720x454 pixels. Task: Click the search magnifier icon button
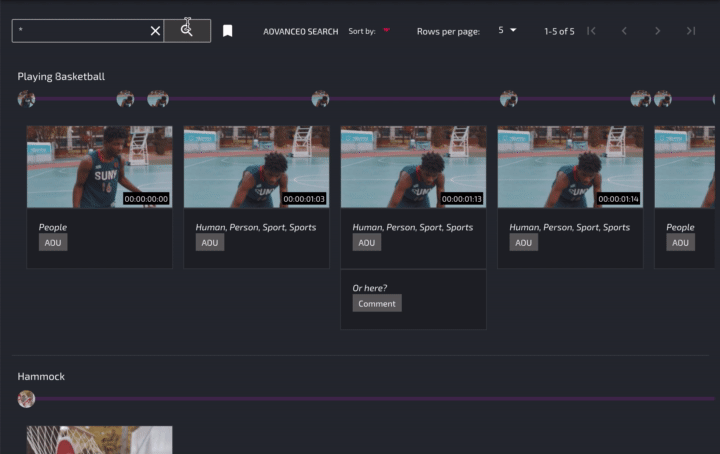pos(187,30)
